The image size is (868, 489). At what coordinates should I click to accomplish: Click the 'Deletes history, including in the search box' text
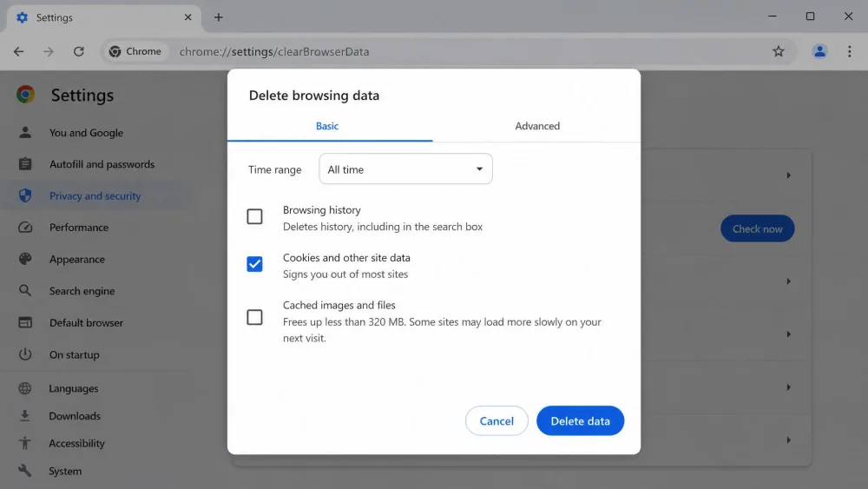pyautogui.click(x=383, y=227)
